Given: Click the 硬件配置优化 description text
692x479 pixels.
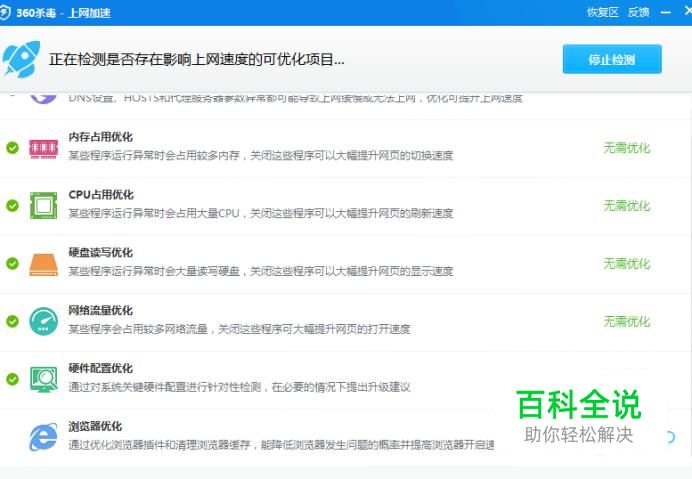Looking at the screenshot, I should point(240,387).
